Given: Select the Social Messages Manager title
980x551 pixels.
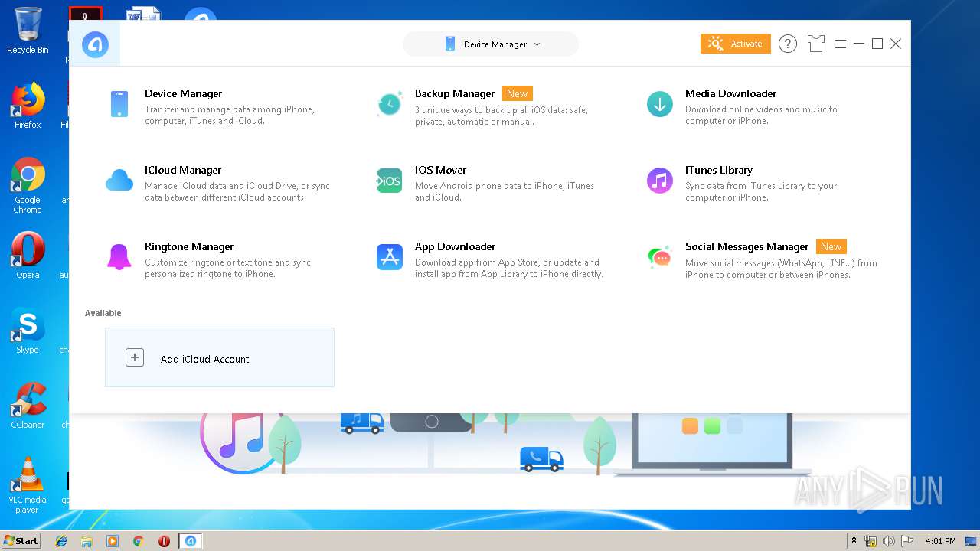Looking at the screenshot, I should [x=747, y=246].
